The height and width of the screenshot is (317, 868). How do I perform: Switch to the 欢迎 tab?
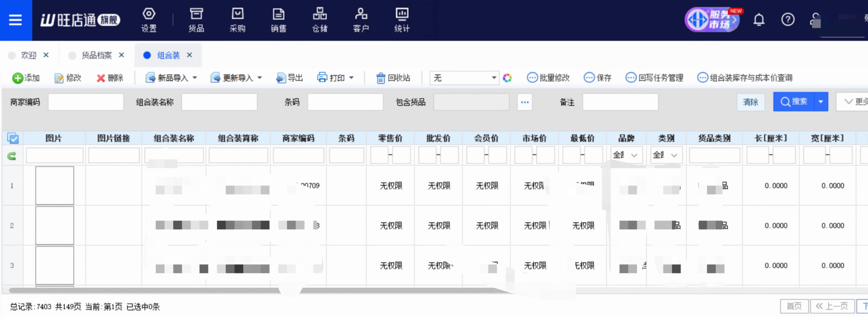point(28,55)
